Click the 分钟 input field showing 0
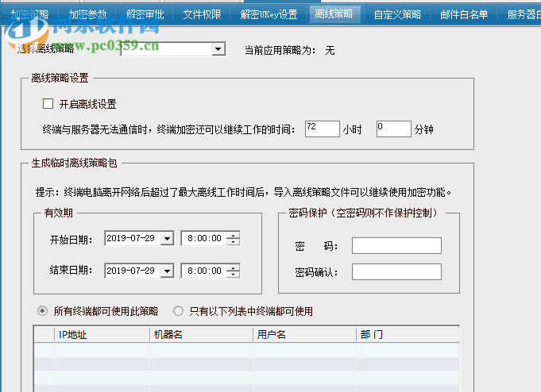541x392 pixels. 394,129
